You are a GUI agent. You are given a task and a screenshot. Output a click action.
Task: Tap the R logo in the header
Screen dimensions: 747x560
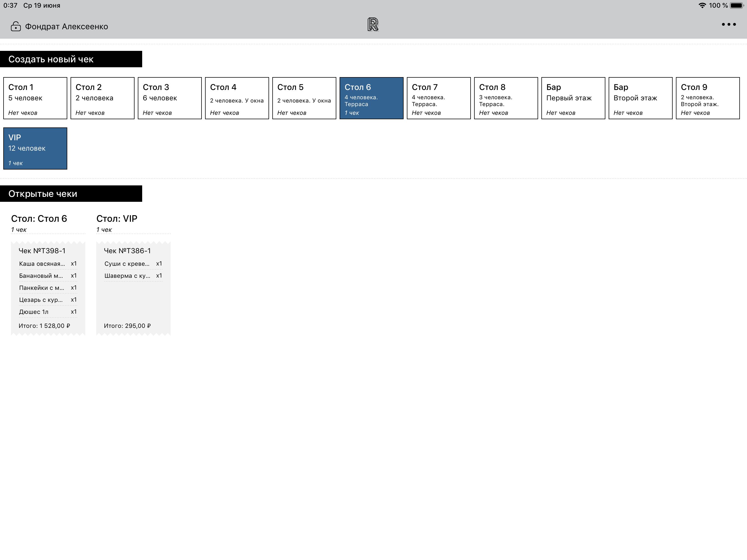[x=373, y=25]
